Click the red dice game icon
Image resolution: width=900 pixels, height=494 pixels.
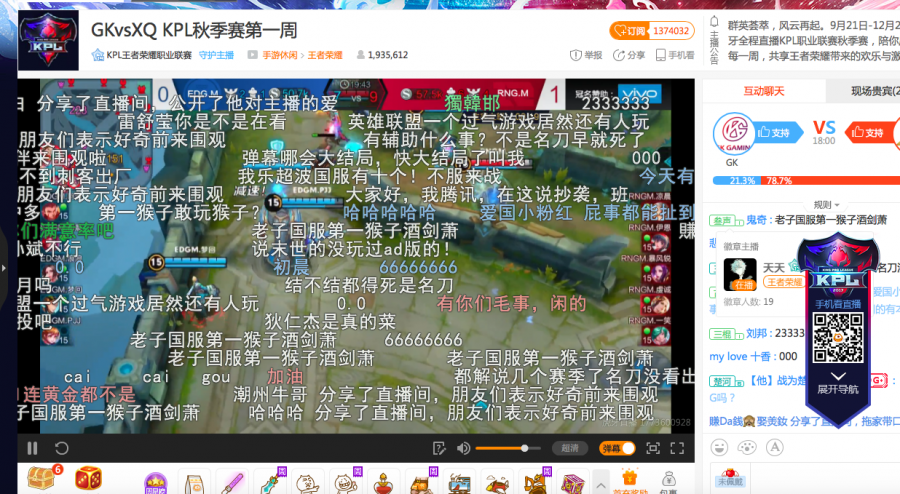[x=88, y=479]
